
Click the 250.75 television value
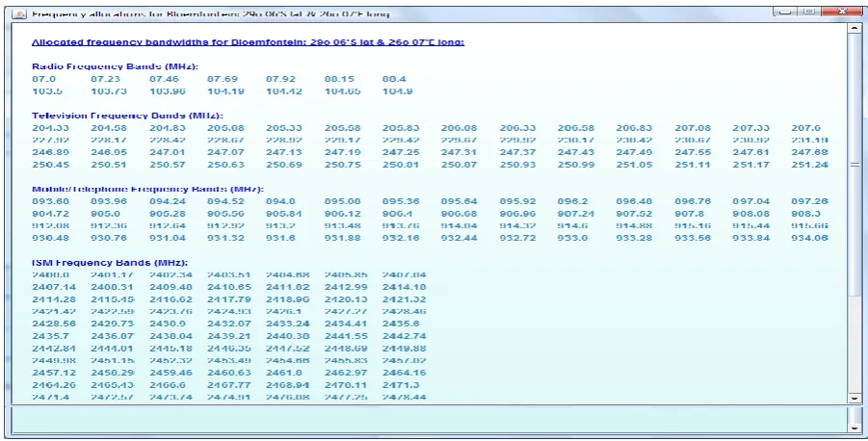(343, 165)
